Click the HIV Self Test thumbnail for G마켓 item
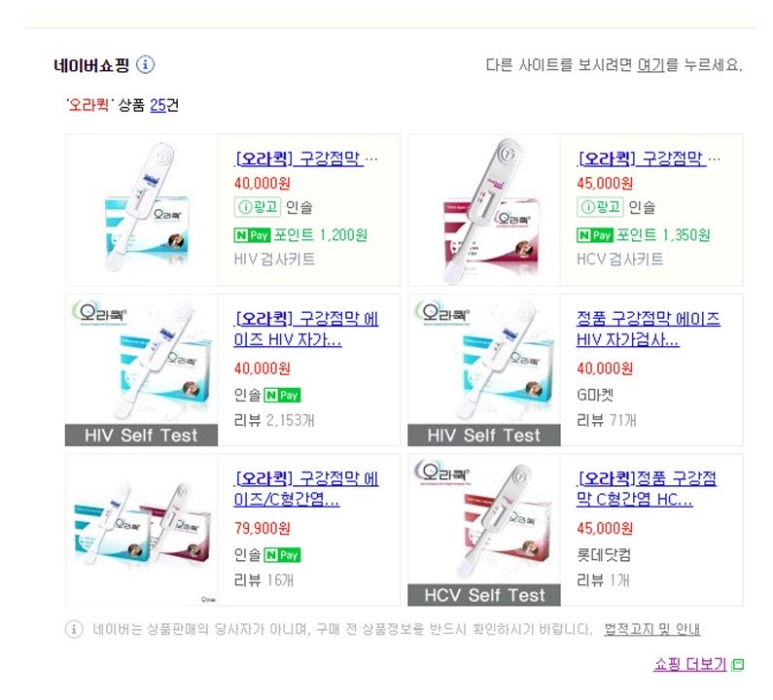Image resolution: width=773 pixels, height=700 pixels. pos(484,370)
